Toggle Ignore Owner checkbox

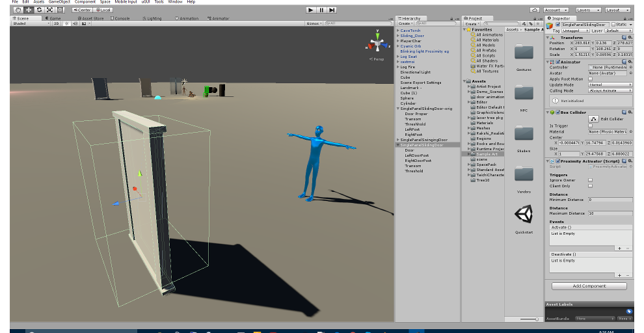[590, 180]
